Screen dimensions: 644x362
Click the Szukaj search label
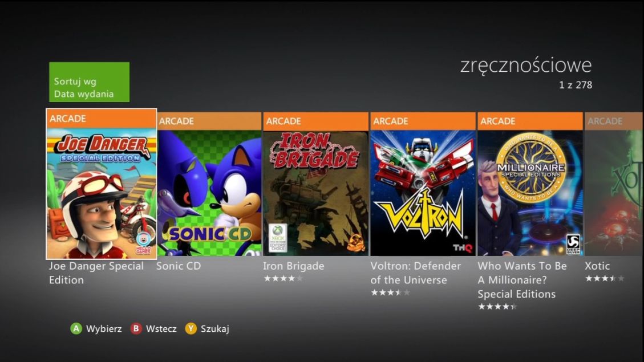(x=215, y=329)
